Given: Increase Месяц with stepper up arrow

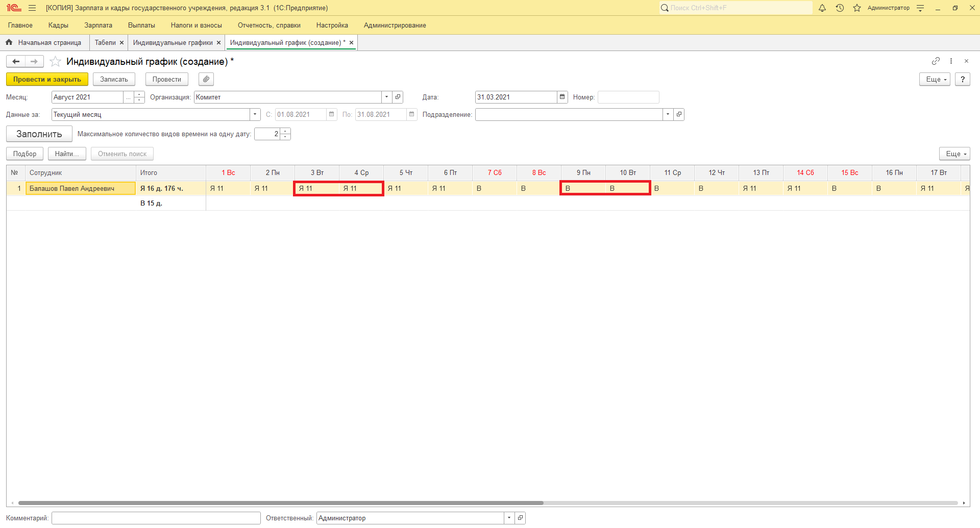Looking at the screenshot, I should coord(139,94).
